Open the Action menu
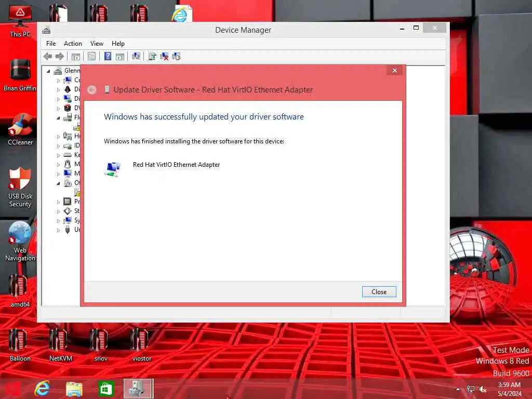The image size is (532, 399). 73,44
